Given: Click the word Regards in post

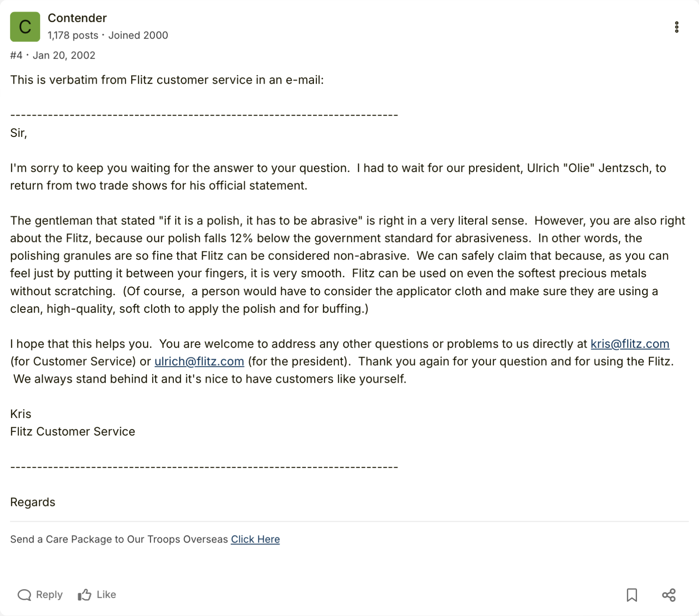Looking at the screenshot, I should pyautogui.click(x=33, y=502).
